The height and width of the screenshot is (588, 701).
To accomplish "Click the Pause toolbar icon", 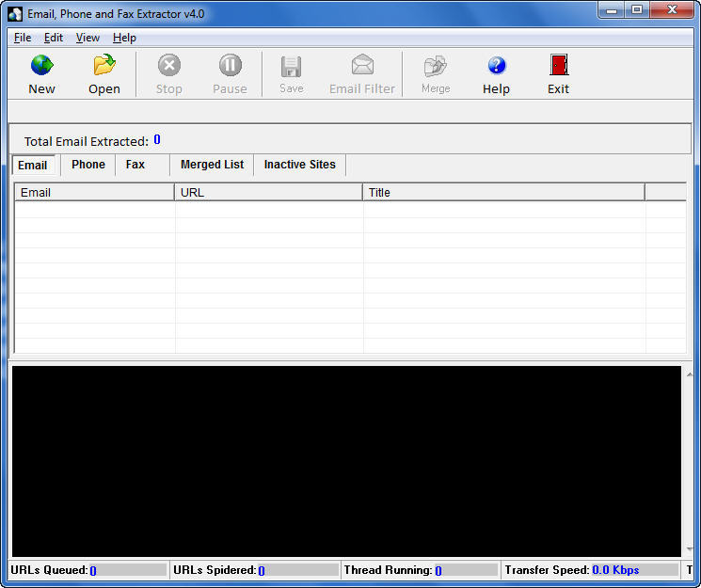I will tap(231, 65).
